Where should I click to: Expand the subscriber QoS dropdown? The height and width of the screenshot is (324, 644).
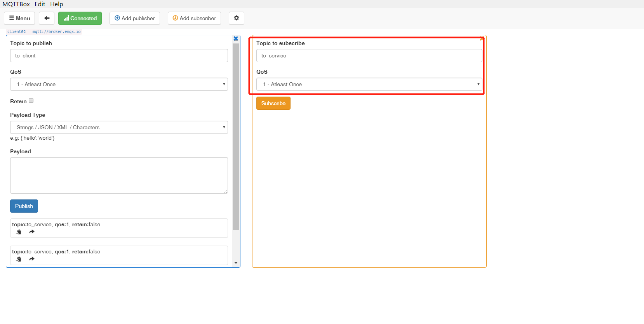tap(369, 84)
